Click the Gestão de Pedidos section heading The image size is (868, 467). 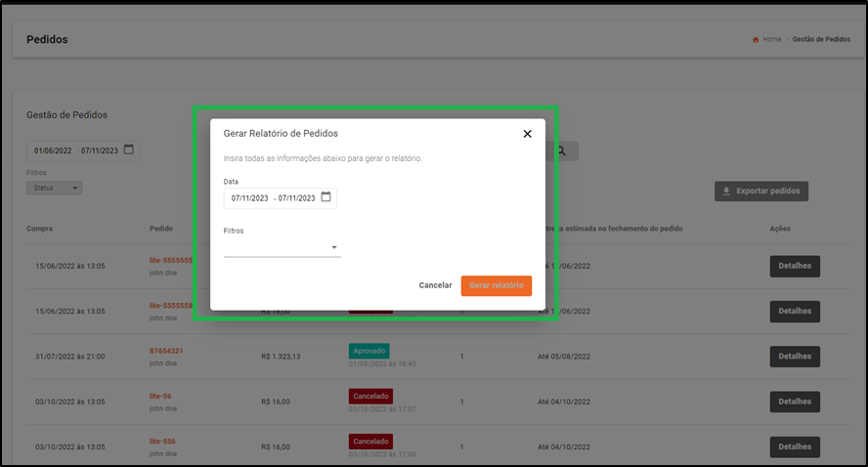pos(67,115)
